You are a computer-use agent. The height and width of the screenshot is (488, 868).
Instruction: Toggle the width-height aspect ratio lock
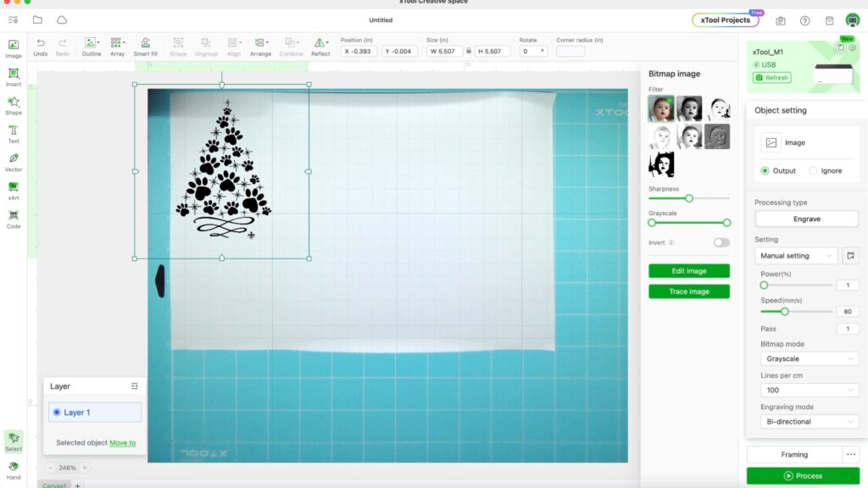click(x=468, y=51)
